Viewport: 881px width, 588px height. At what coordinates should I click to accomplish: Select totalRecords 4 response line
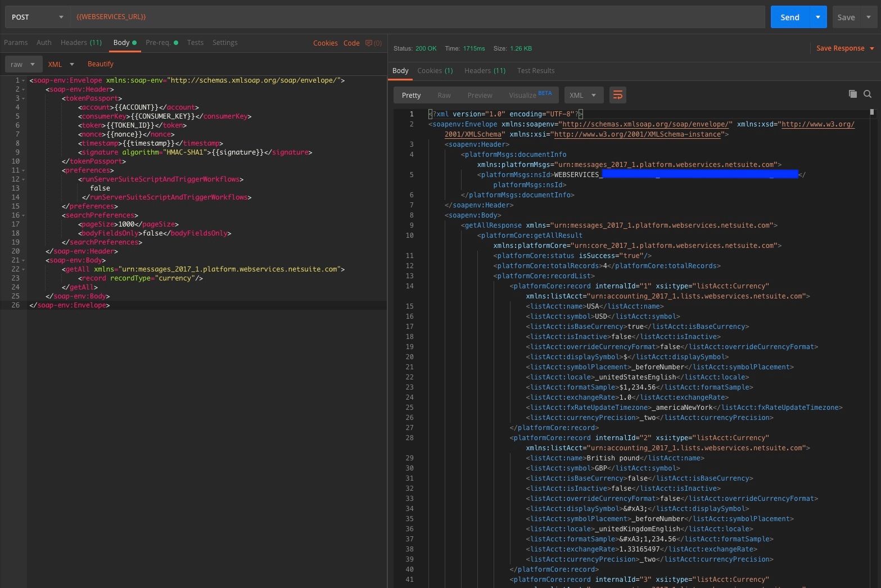[x=607, y=266]
